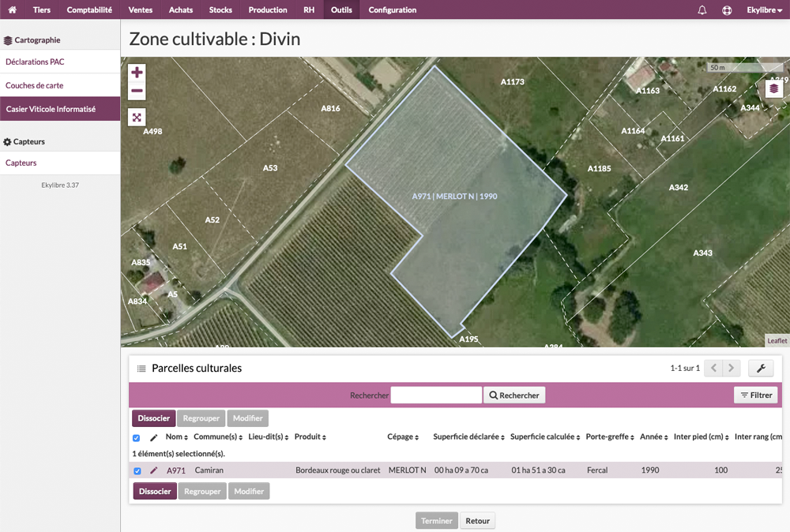The width and height of the screenshot is (790, 532).
Task: Click the Retour button
Action: coord(477,521)
